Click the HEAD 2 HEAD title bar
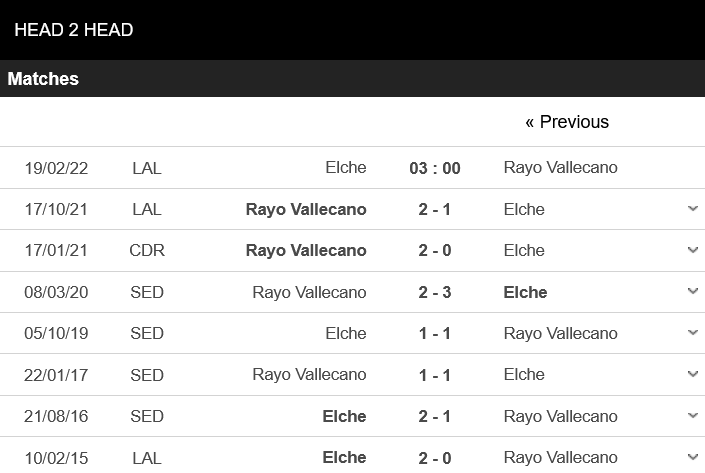 click(352, 30)
